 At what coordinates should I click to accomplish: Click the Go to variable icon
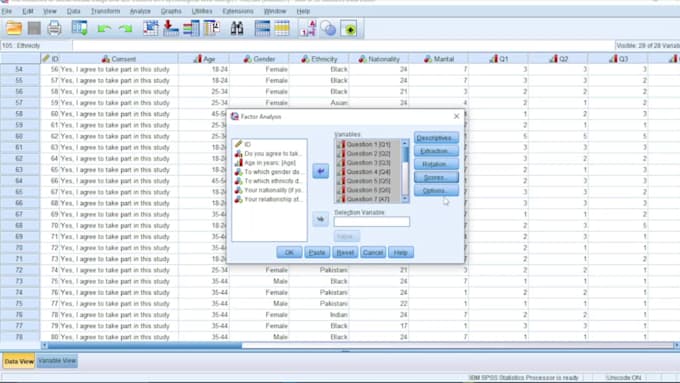pyautogui.click(x=171, y=29)
